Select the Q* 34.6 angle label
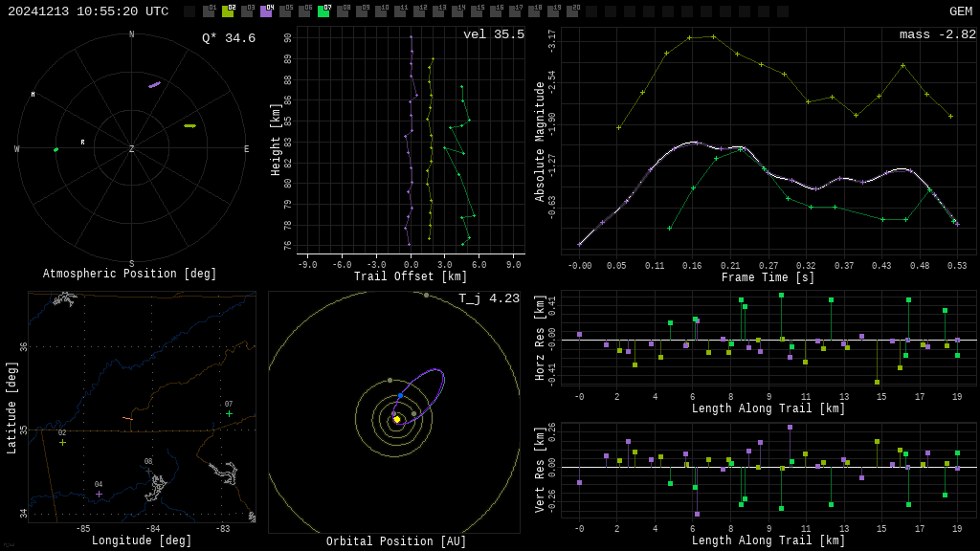This screenshot has height=551, width=980. [x=228, y=38]
